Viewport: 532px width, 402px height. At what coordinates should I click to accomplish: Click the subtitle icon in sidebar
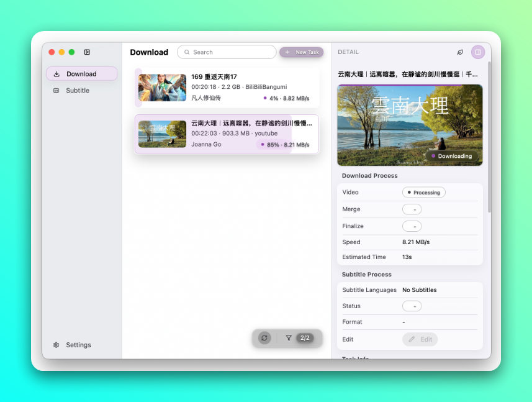tap(56, 90)
